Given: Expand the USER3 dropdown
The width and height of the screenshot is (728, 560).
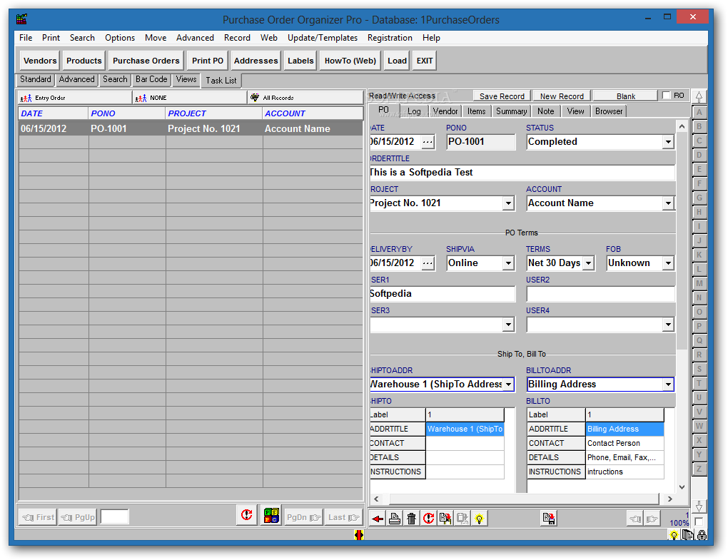Looking at the screenshot, I should point(508,325).
